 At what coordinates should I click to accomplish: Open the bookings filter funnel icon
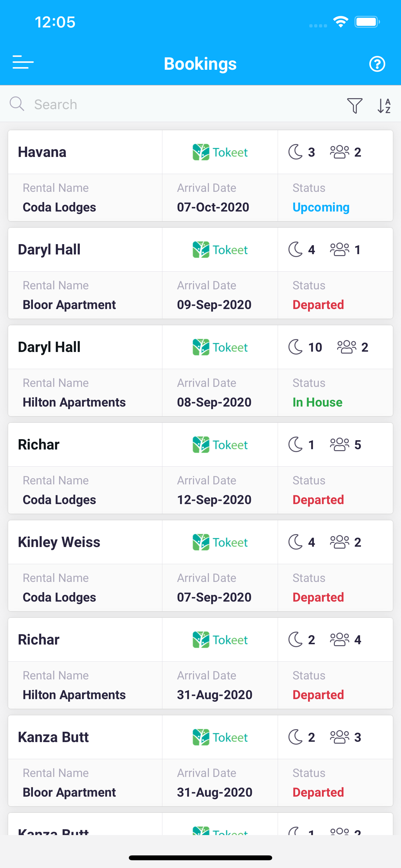tap(355, 106)
